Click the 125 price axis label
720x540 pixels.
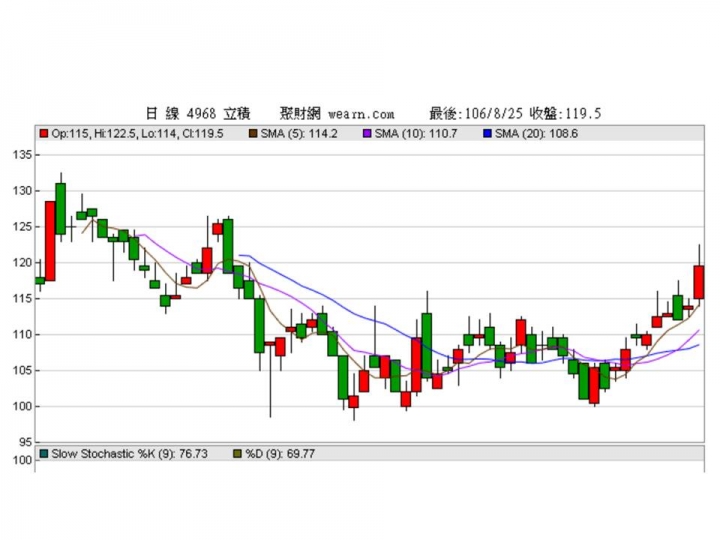22,227
